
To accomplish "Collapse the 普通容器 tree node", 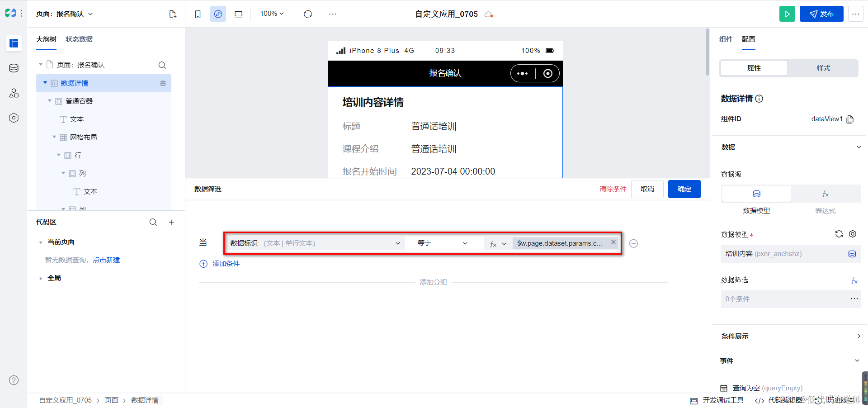I will pos(50,101).
